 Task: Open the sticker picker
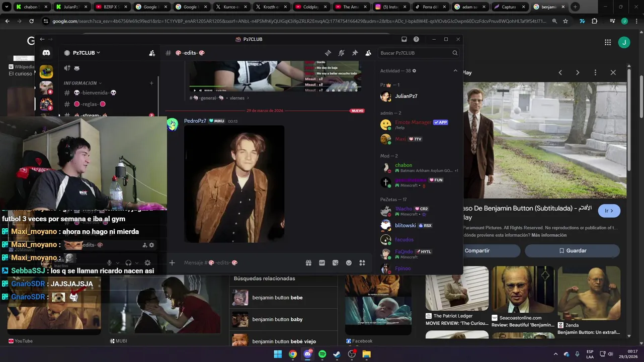pyautogui.click(x=336, y=262)
